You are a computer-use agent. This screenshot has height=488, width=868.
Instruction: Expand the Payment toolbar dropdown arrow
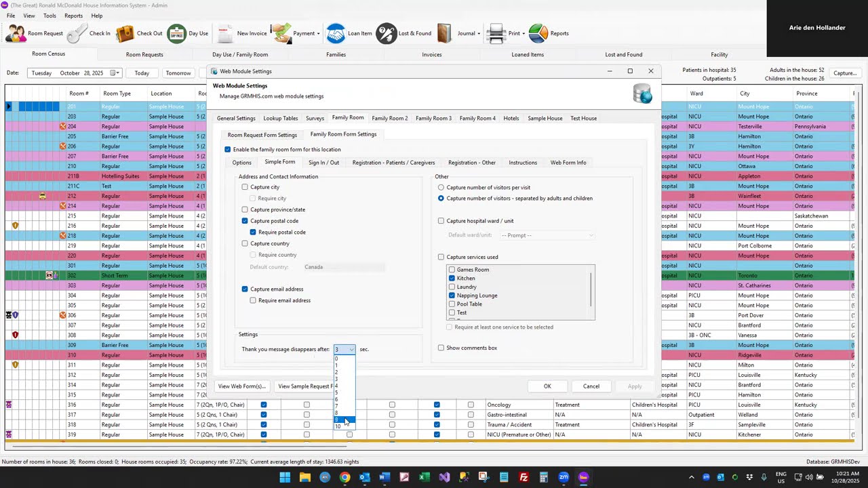pyautogui.click(x=318, y=33)
